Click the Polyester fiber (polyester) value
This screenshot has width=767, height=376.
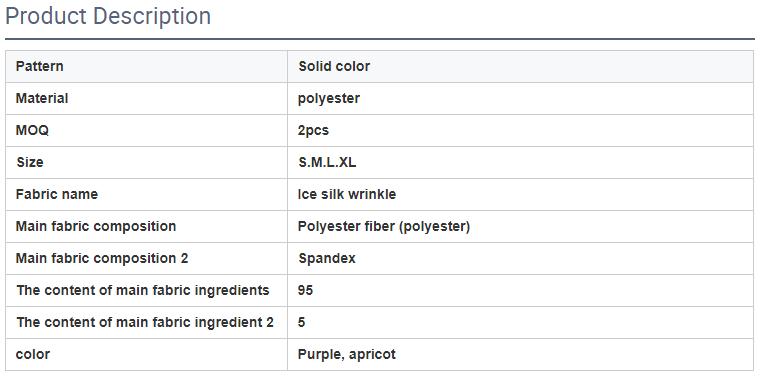click(x=384, y=226)
